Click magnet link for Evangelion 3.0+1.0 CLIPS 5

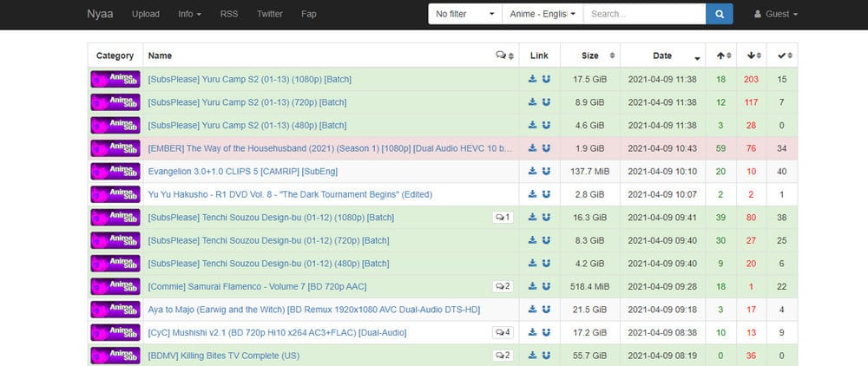coord(546,172)
